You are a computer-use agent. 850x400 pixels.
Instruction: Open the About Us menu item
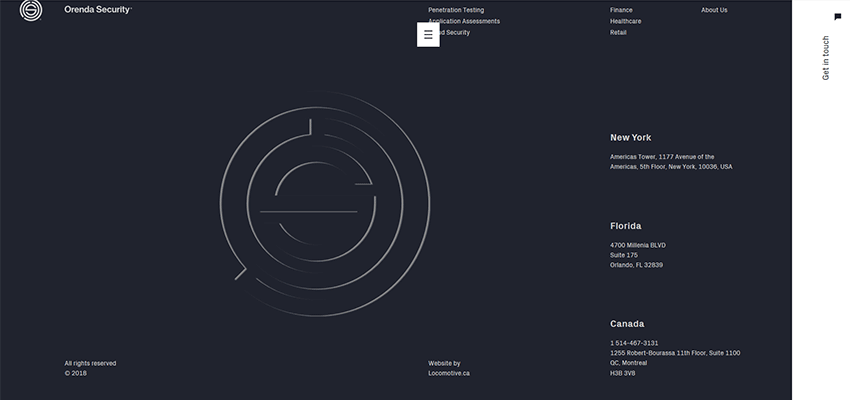(714, 10)
